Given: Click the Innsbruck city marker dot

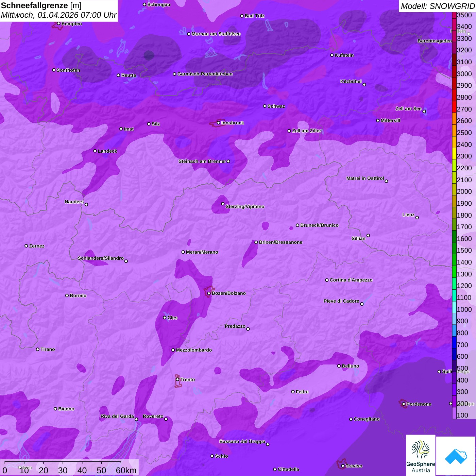Looking at the screenshot, I should [x=218, y=123].
